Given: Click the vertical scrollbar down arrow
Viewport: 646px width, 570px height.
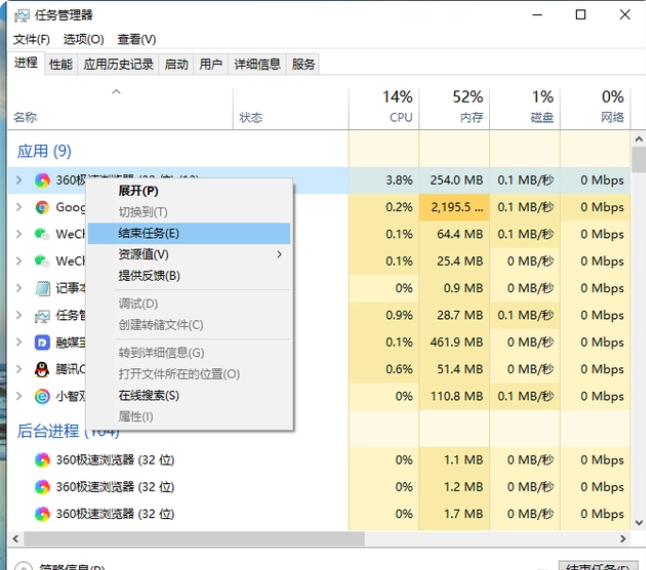Looking at the screenshot, I should [x=639, y=523].
